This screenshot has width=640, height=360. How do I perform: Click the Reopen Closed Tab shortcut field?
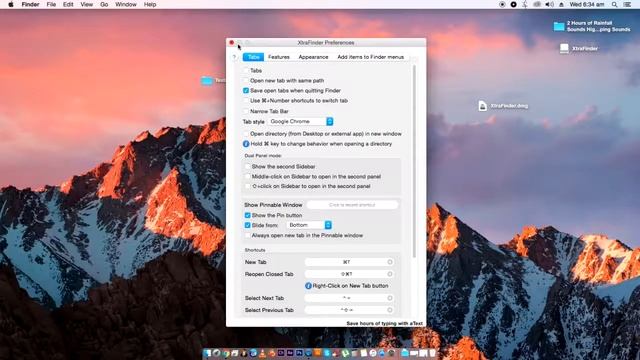349,274
